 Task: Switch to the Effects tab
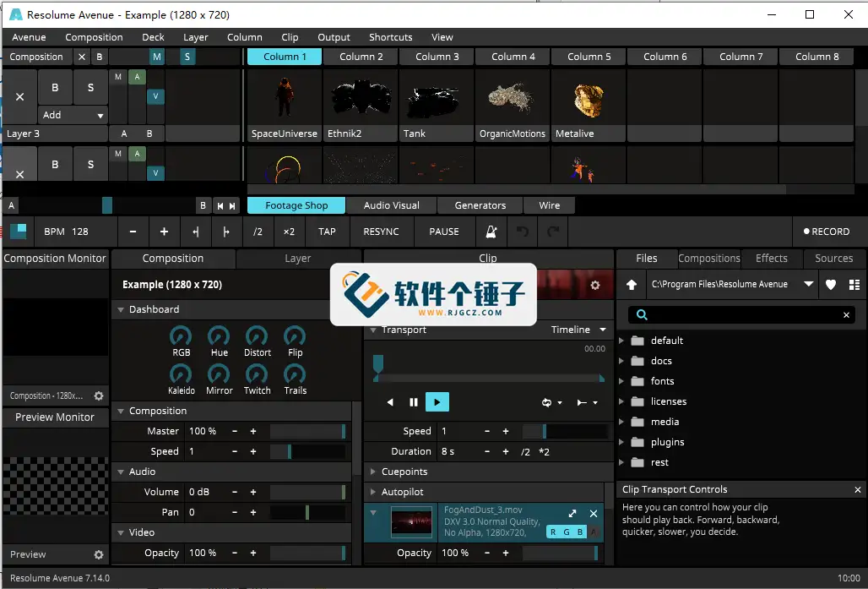tap(771, 258)
